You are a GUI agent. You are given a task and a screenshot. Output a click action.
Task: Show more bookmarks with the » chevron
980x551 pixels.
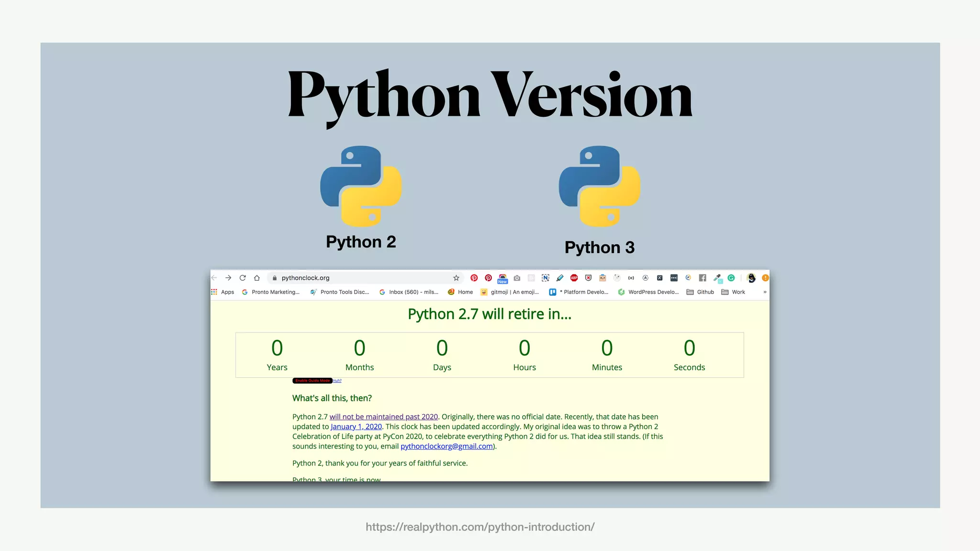[x=765, y=292]
